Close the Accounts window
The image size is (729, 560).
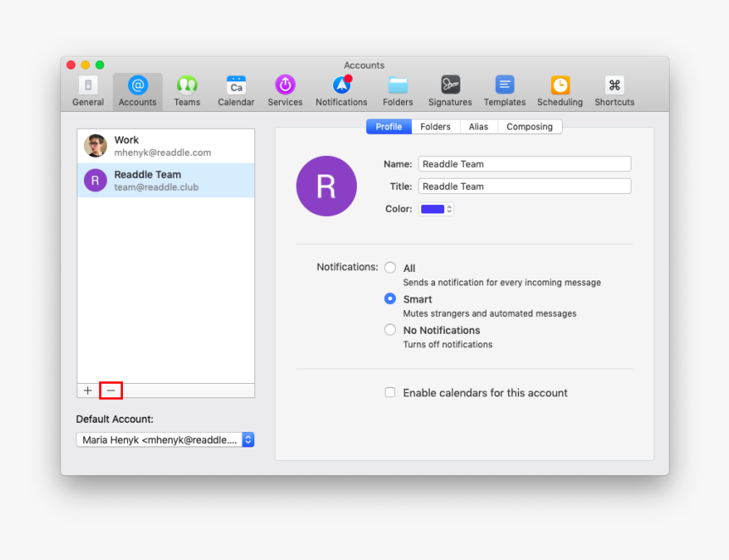[x=71, y=65]
